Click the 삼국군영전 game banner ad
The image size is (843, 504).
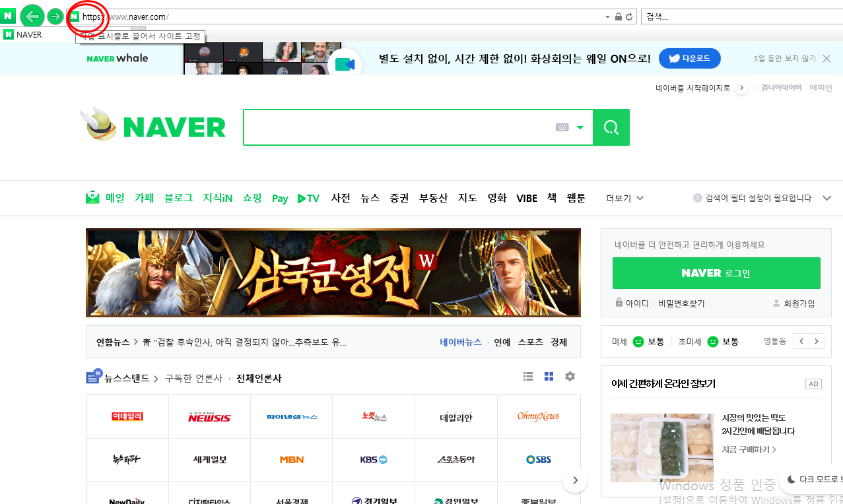[333, 272]
